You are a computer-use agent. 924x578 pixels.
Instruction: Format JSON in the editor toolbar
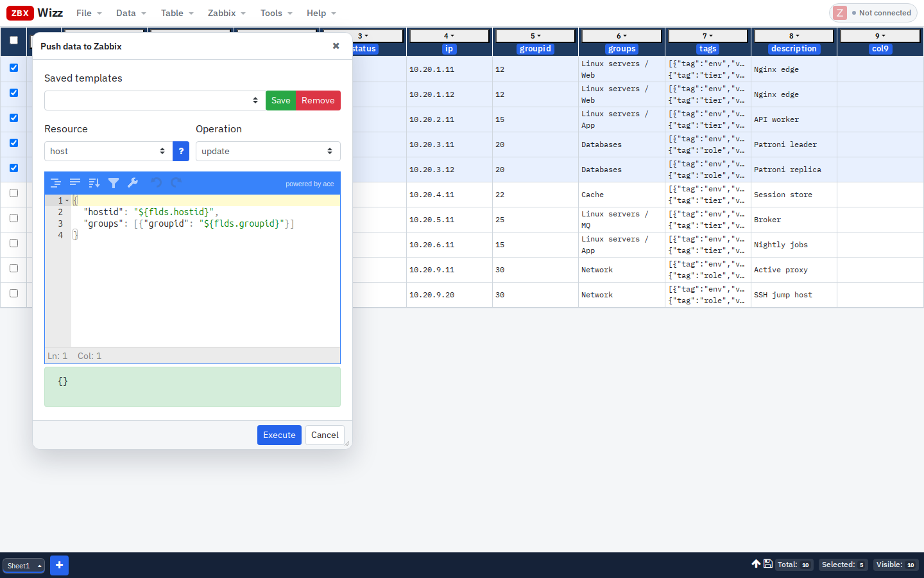pos(56,183)
